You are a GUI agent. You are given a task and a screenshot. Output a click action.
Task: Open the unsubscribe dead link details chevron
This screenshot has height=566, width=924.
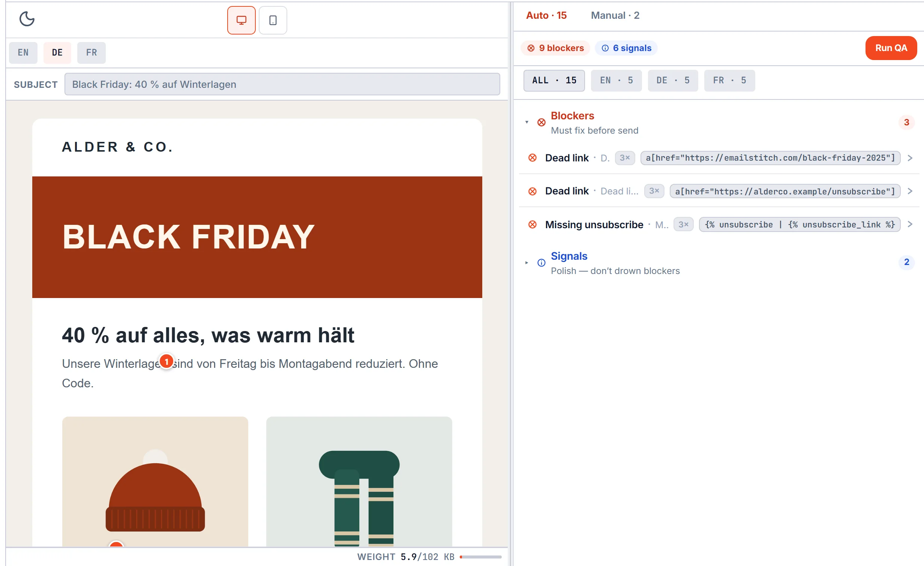(910, 191)
